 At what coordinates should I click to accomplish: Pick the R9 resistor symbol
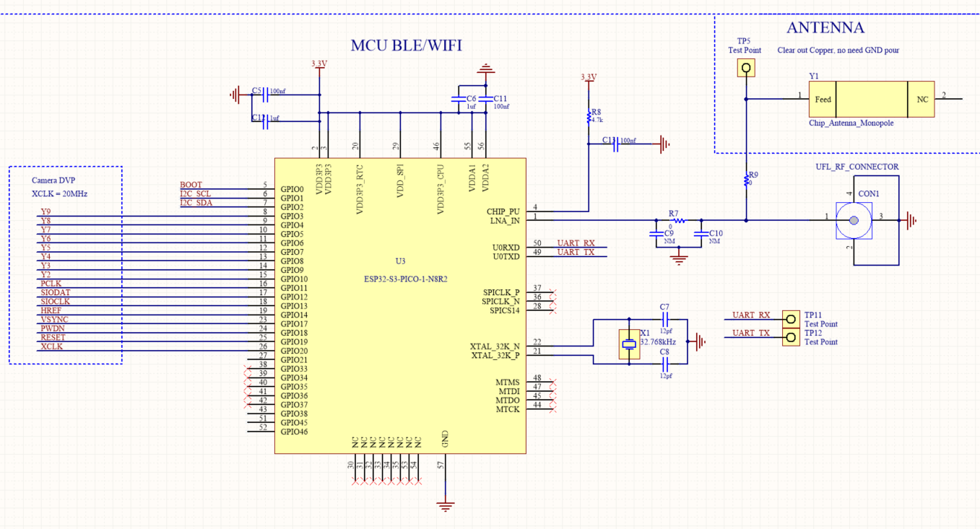[746, 180]
